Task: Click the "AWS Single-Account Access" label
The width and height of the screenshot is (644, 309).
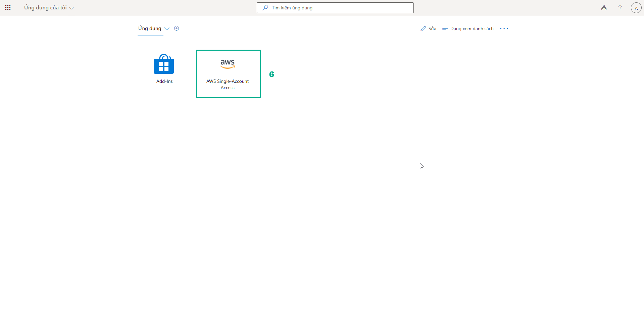Action: 228,85
